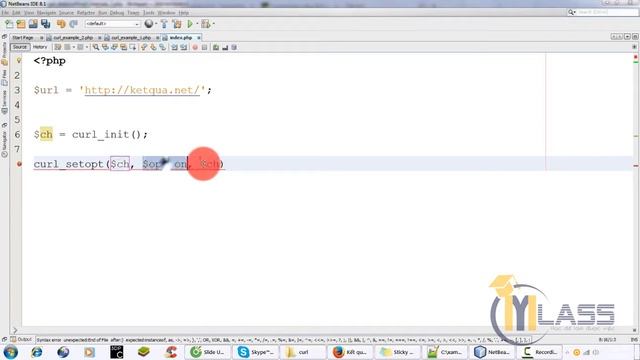Run project with green play icon

[x=190, y=24]
